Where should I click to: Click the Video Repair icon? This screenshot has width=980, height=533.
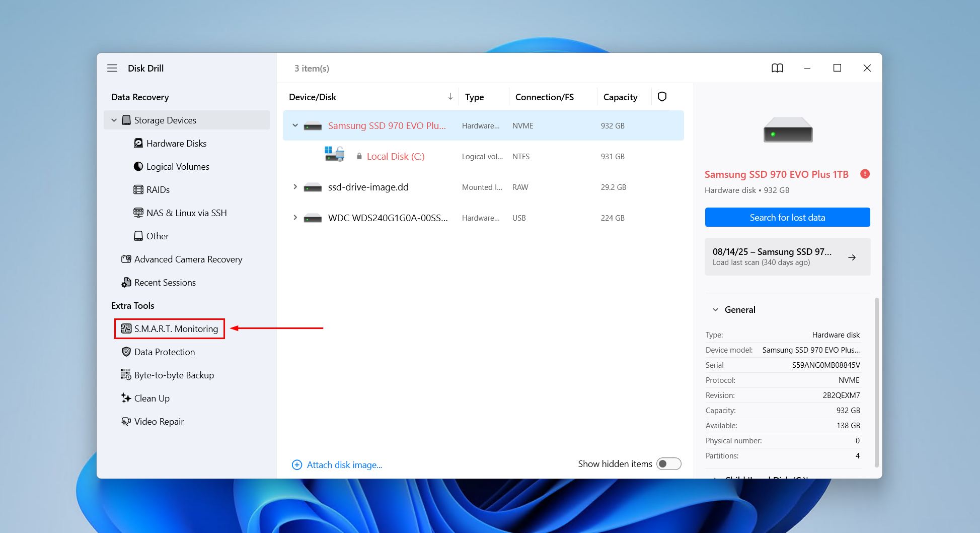pos(126,421)
